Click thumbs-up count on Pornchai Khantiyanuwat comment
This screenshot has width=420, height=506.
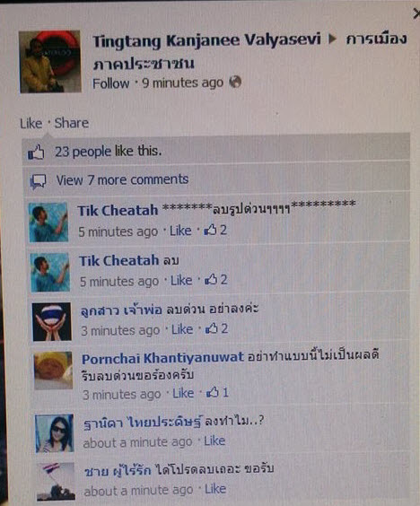(217, 392)
